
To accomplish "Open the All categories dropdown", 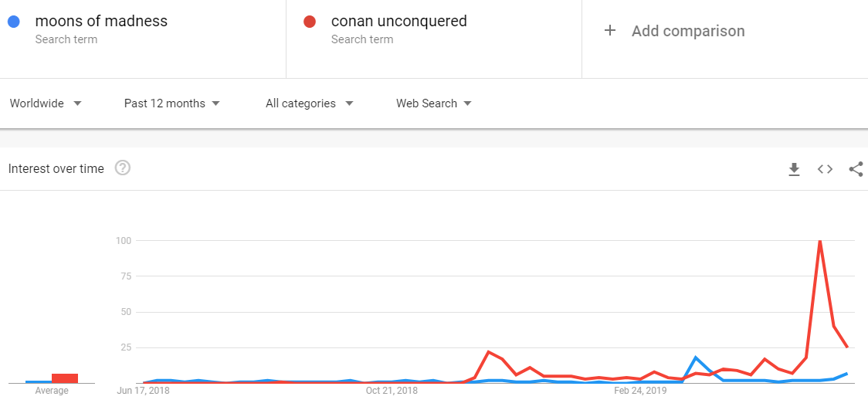I will (310, 103).
